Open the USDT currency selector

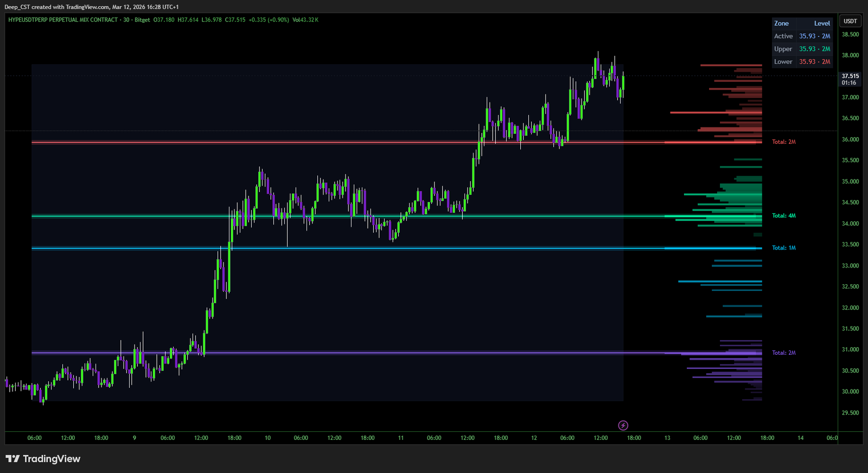pyautogui.click(x=850, y=21)
